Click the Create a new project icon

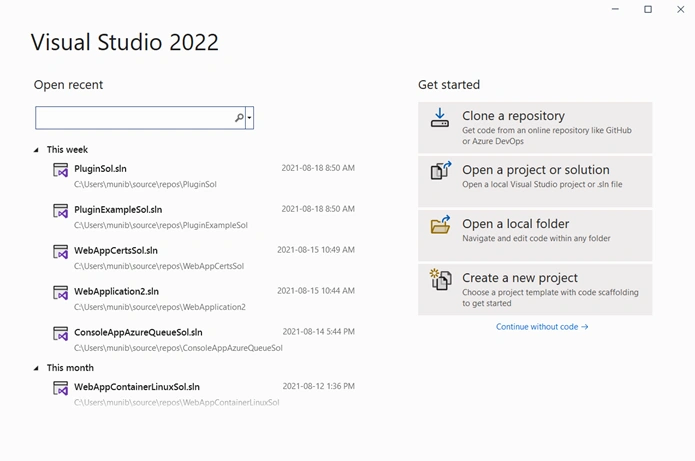pyautogui.click(x=441, y=280)
